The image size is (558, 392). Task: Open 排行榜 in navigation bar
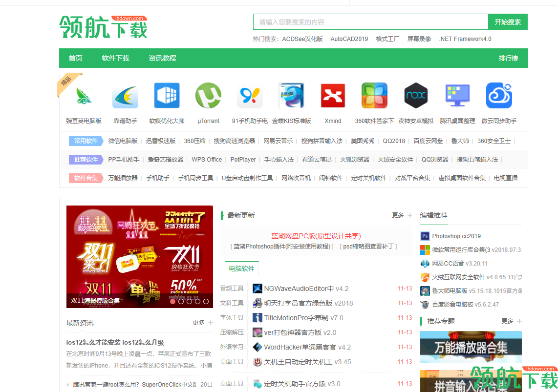[x=508, y=58]
